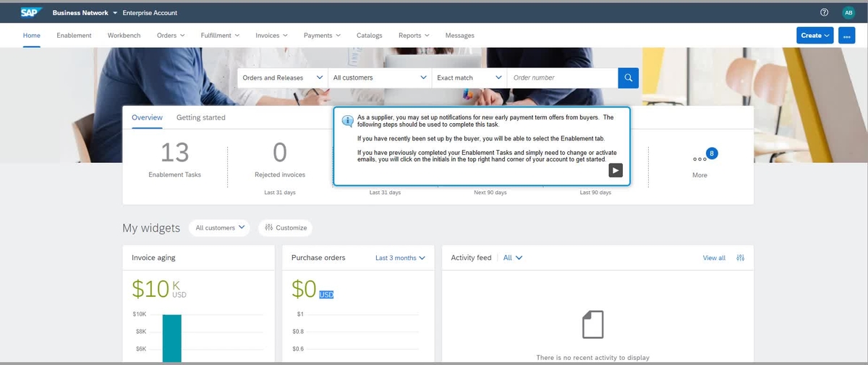This screenshot has height=365, width=868.
Task: Open the Last 3 months dropdown
Action: pyautogui.click(x=400, y=258)
